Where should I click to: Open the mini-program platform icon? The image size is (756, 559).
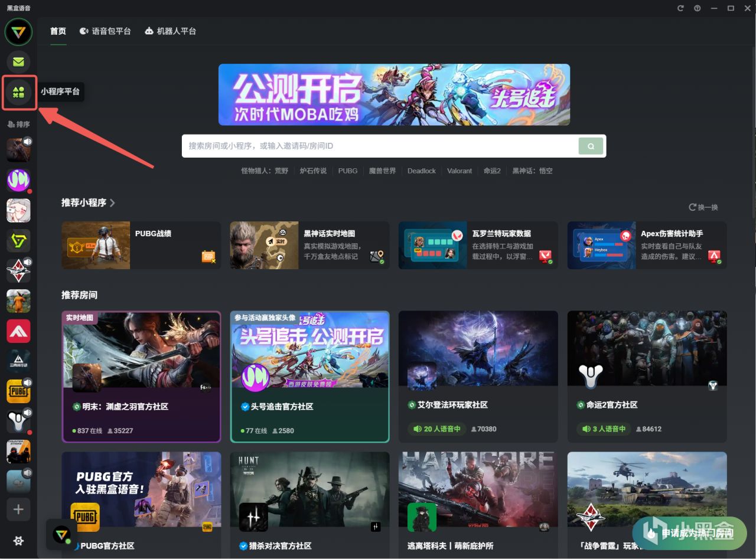point(18,92)
